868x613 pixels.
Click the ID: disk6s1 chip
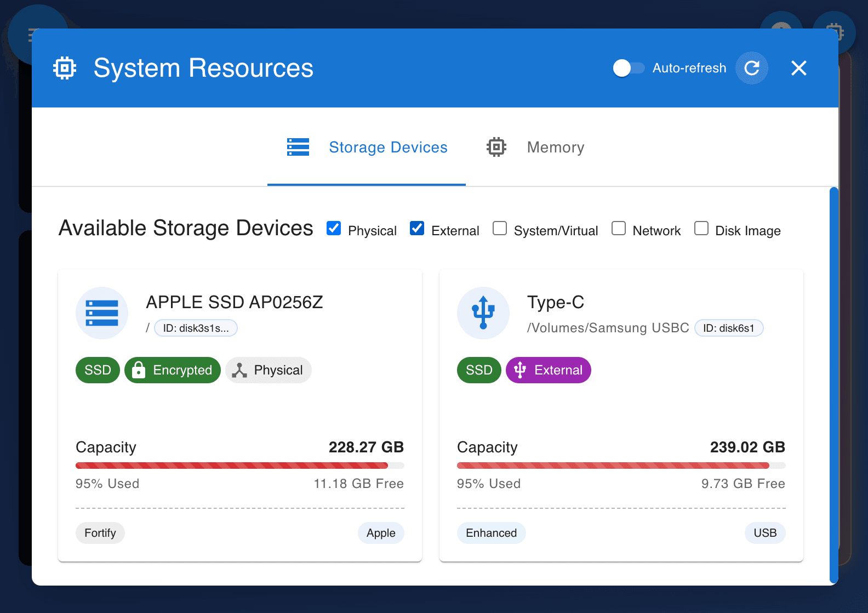tap(729, 328)
